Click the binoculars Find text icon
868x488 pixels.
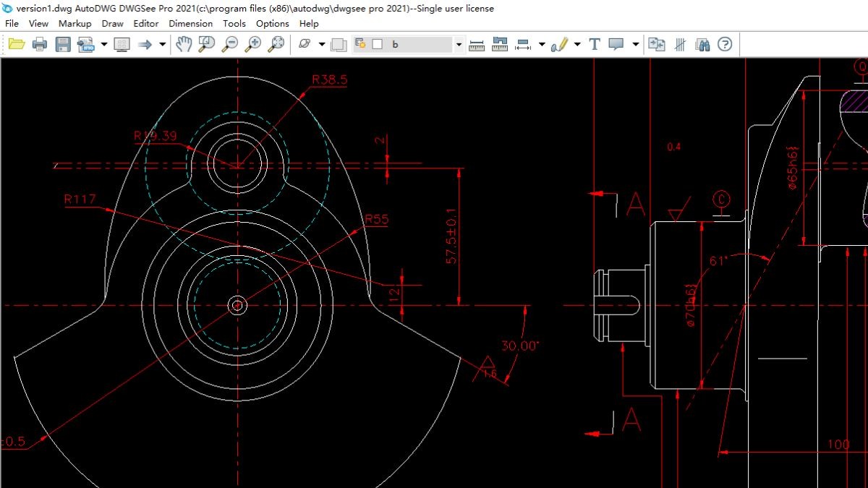702,44
